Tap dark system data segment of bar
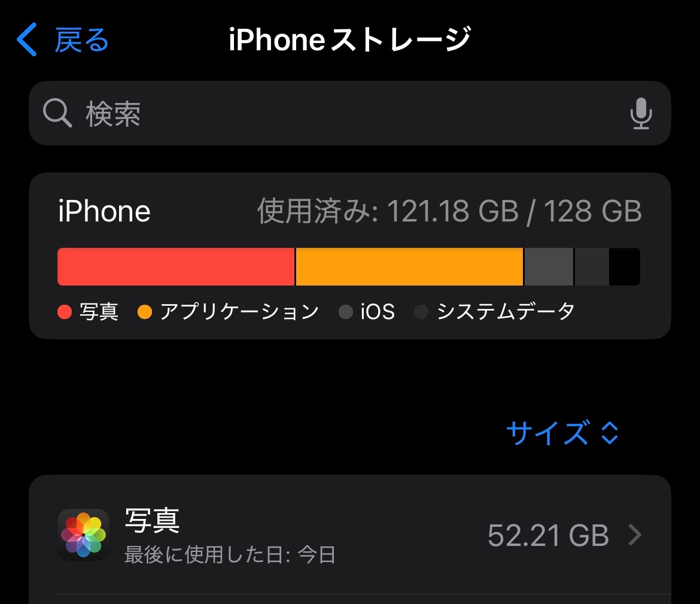Image resolution: width=700 pixels, height=604 pixels. click(592, 267)
